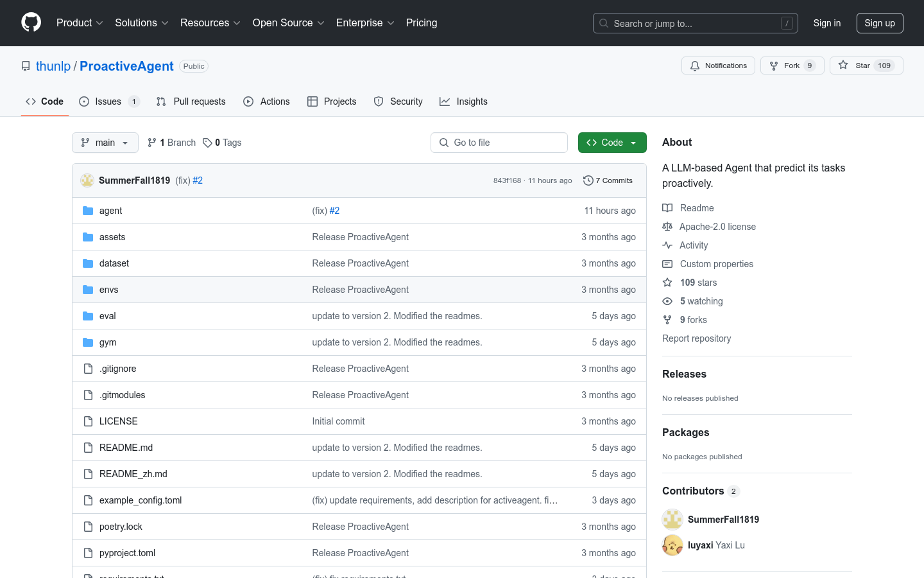Open the .gitmodules file

pyautogui.click(x=122, y=395)
